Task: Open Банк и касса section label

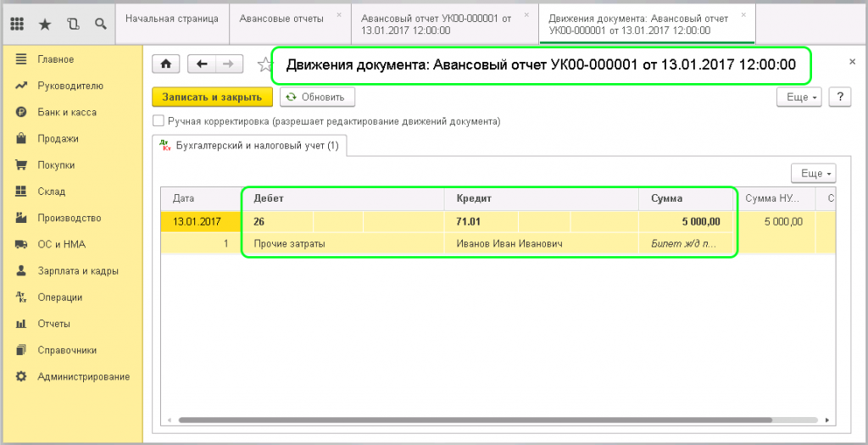Action: (x=67, y=113)
